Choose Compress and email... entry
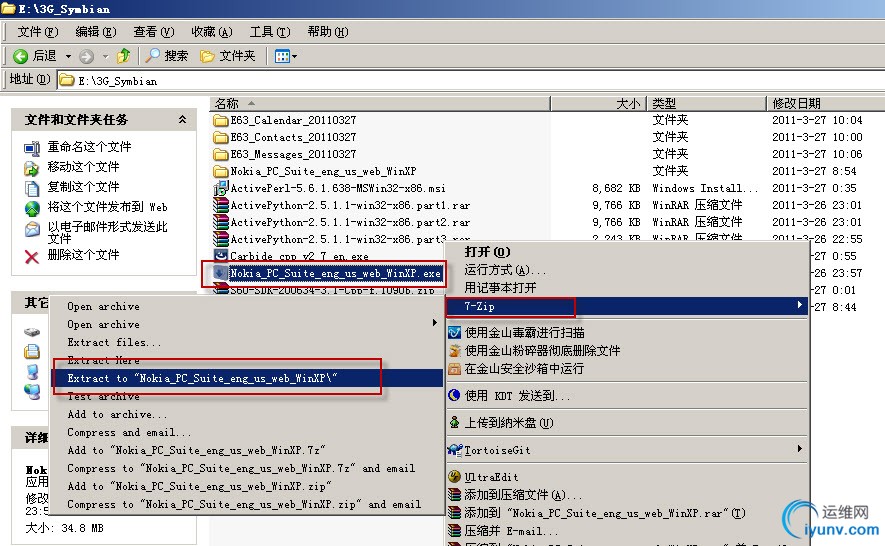This screenshot has width=885, height=546. tap(247, 433)
